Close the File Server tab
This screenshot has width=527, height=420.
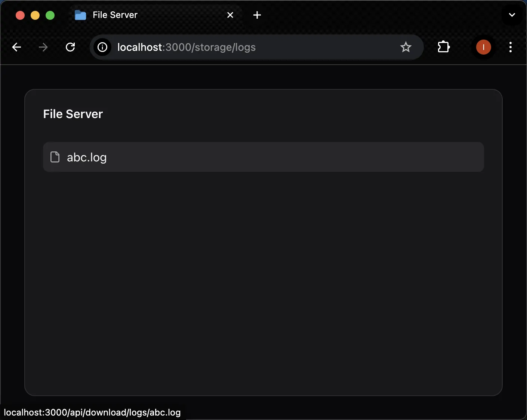coord(230,15)
